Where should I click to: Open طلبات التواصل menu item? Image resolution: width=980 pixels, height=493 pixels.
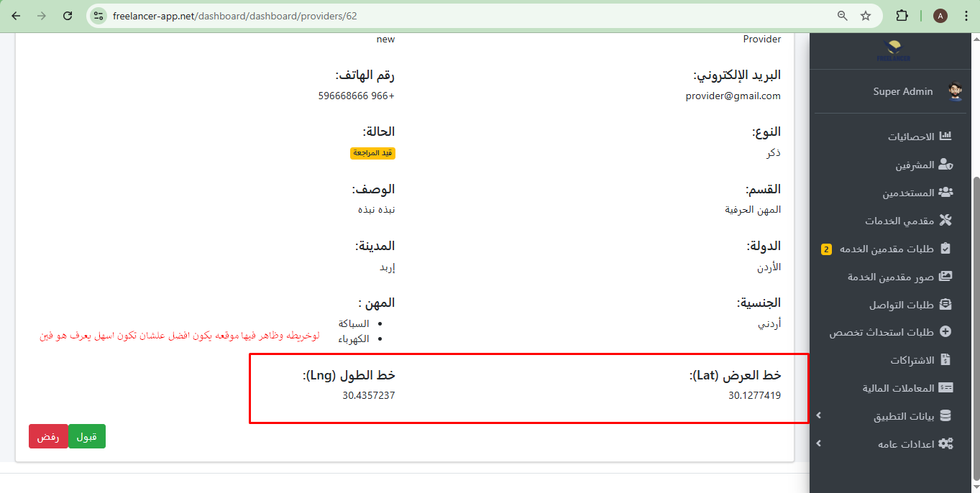[x=901, y=305]
